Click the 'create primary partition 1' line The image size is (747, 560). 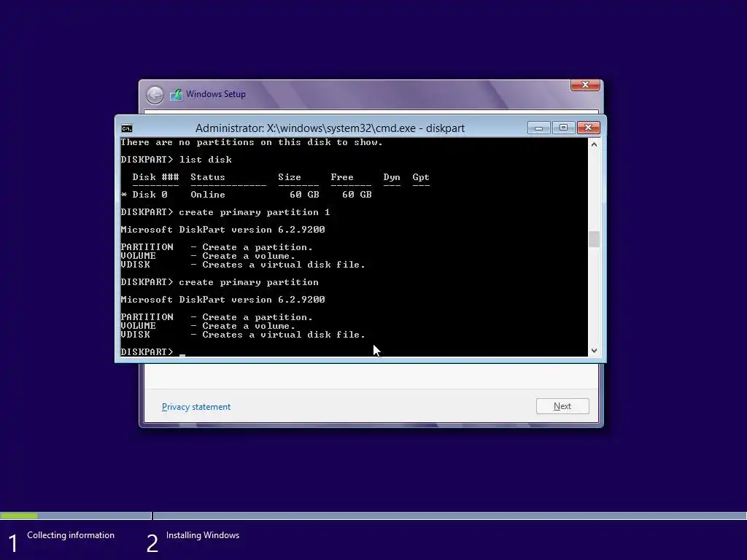pyautogui.click(x=225, y=212)
